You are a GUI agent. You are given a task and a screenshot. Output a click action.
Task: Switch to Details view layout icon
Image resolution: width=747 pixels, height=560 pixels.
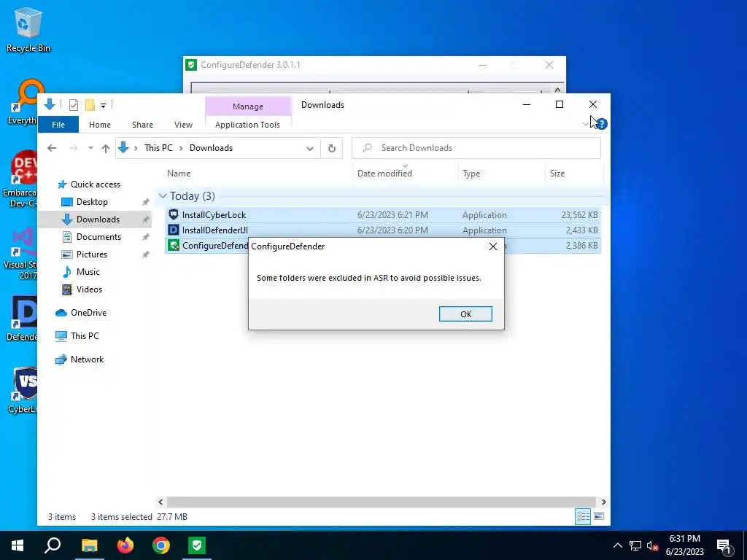click(x=583, y=517)
